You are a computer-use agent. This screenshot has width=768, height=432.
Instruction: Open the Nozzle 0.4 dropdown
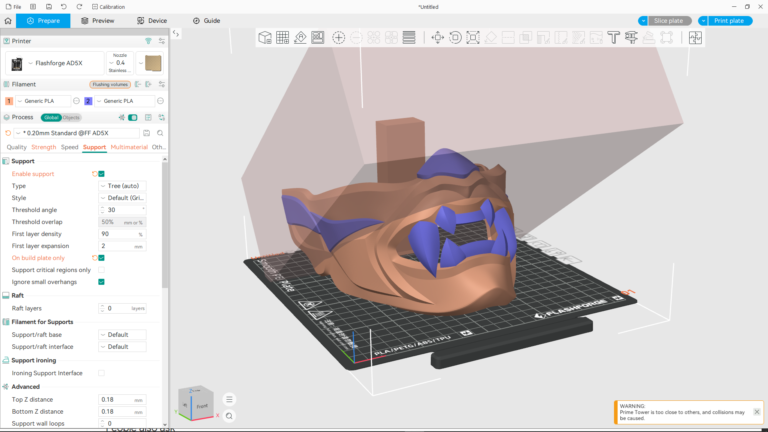120,63
